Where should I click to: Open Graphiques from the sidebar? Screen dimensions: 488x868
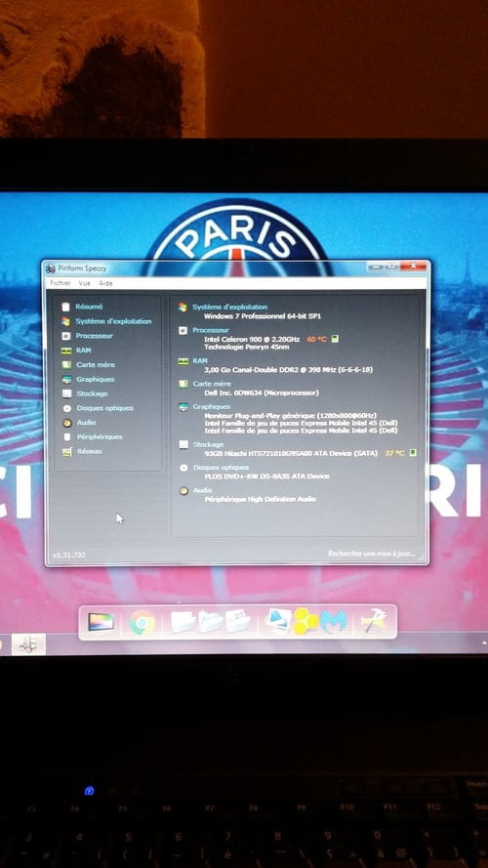(96, 379)
